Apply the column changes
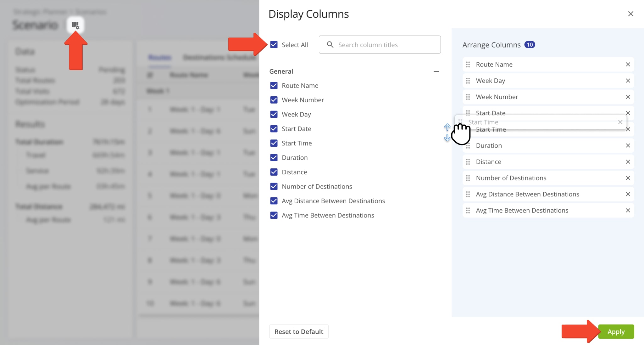This screenshot has height=345, width=644. click(x=616, y=332)
